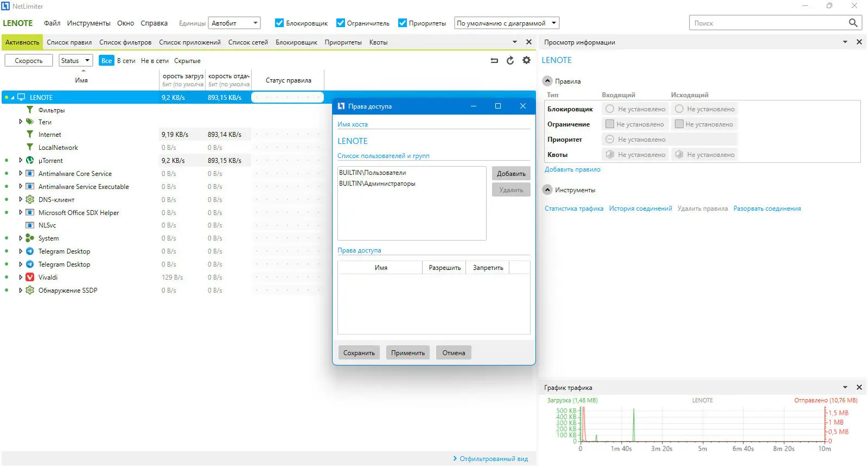Collapse the Инструменты section
The width and height of the screenshot is (868, 467).
coord(548,190)
